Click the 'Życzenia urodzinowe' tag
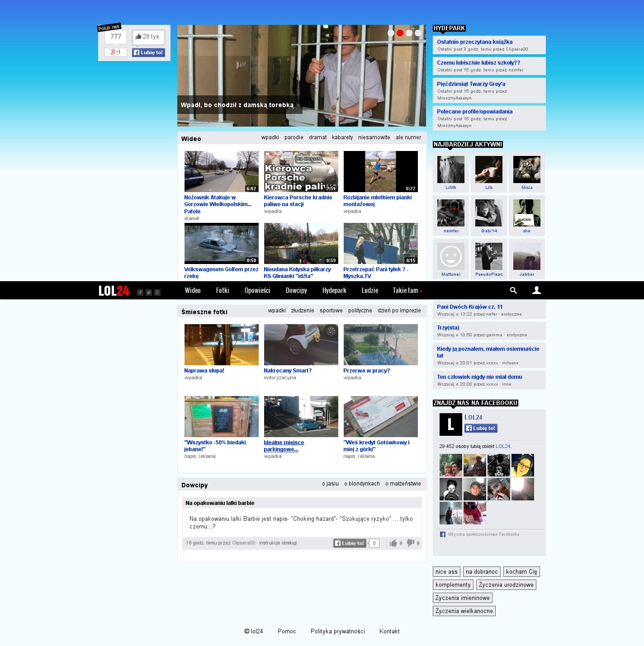The image size is (644, 646). pos(506,585)
